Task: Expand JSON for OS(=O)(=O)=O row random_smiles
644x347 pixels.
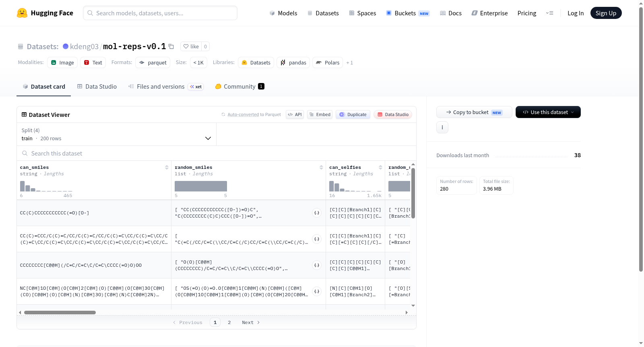Action: tap(317, 291)
